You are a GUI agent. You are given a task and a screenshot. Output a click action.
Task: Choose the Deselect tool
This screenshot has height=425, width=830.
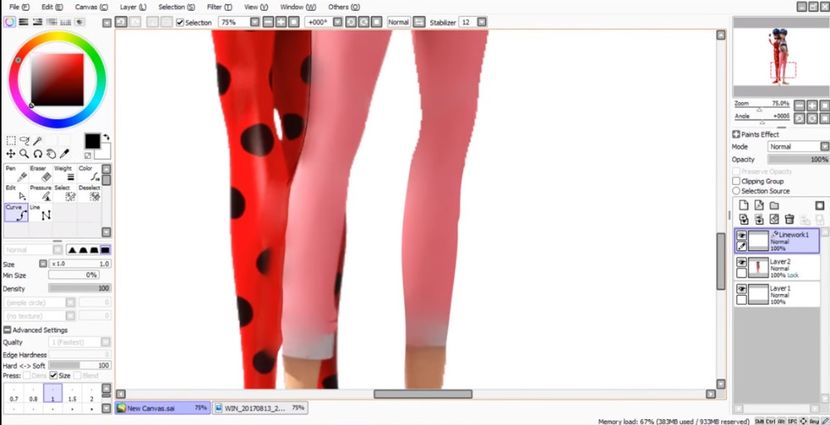tap(89, 193)
